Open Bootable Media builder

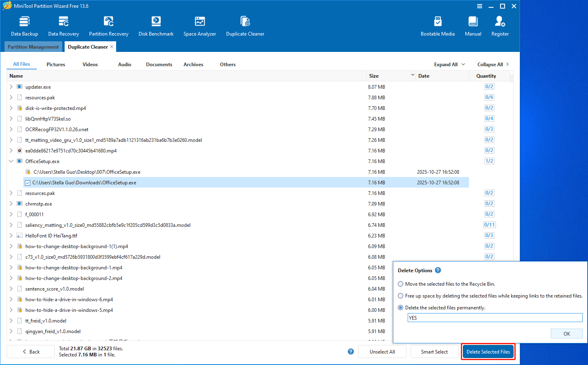coord(438,26)
